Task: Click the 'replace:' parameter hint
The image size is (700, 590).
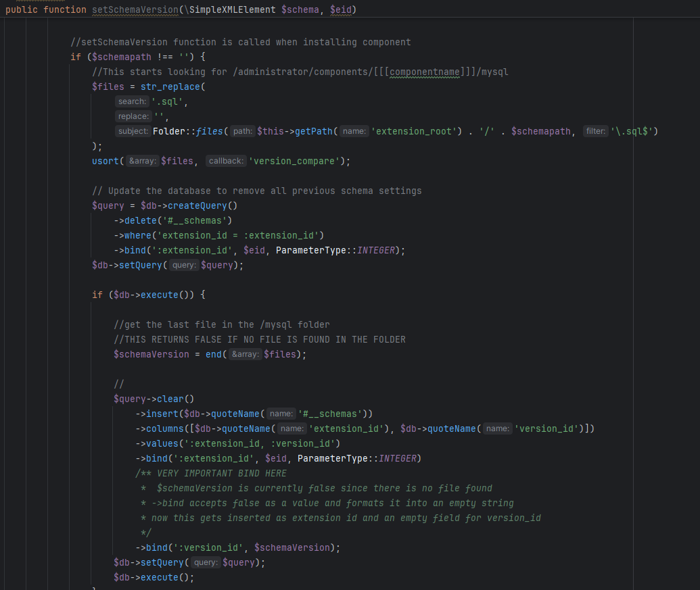Action: [133, 116]
